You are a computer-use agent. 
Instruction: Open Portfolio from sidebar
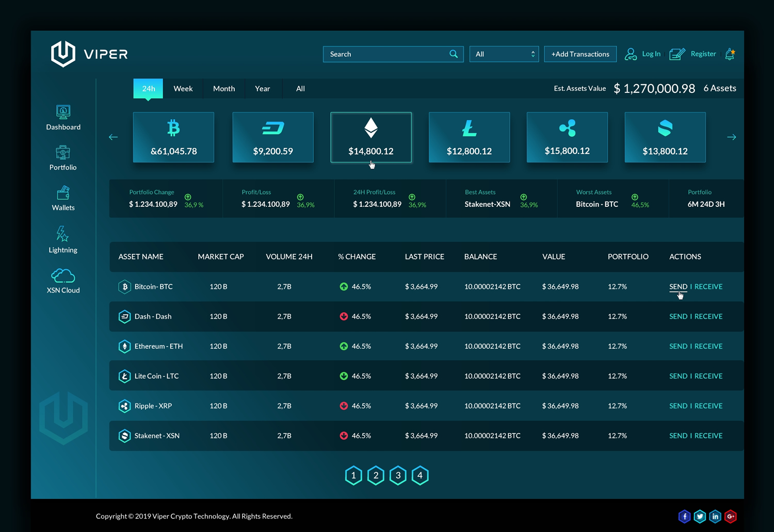point(63,158)
